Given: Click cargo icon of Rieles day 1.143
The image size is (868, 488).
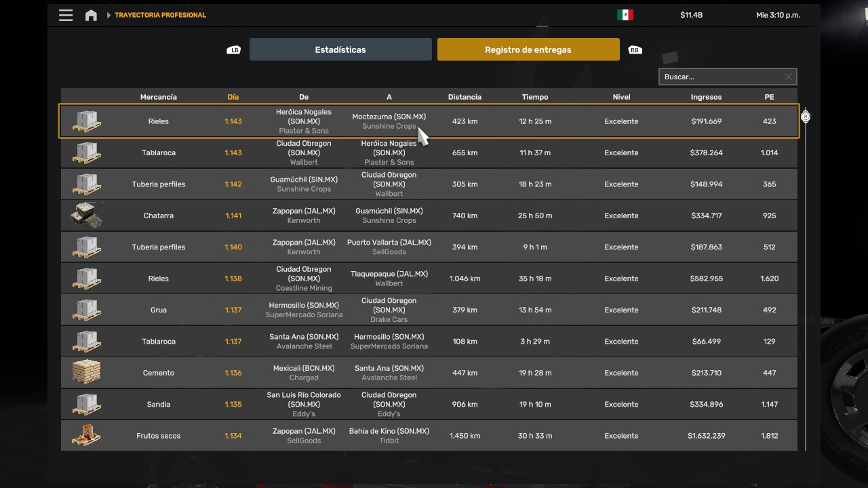Looking at the screenshot, I should (x=86, y=121).
